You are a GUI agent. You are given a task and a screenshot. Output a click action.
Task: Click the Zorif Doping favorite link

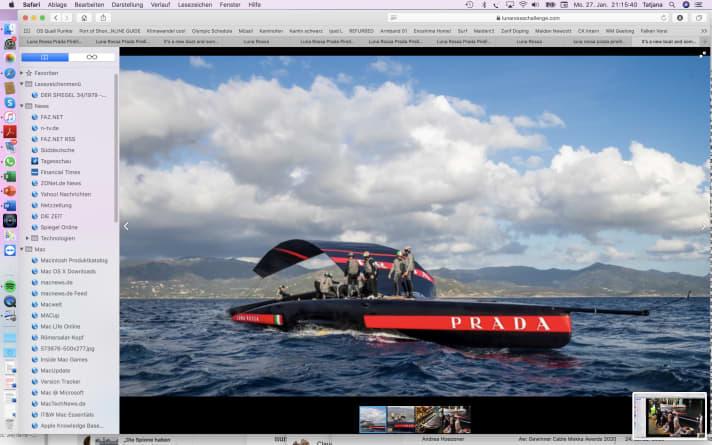(x=514, y=31)
